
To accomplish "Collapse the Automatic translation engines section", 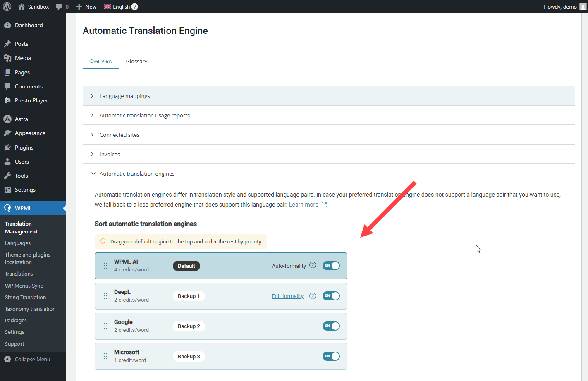I will (x=329, y=174).
